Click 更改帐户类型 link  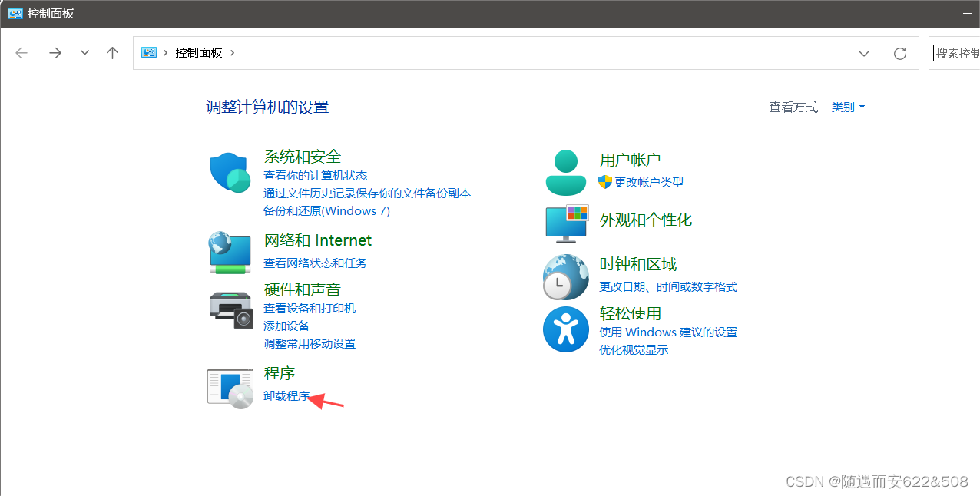(x=649, y=183)
